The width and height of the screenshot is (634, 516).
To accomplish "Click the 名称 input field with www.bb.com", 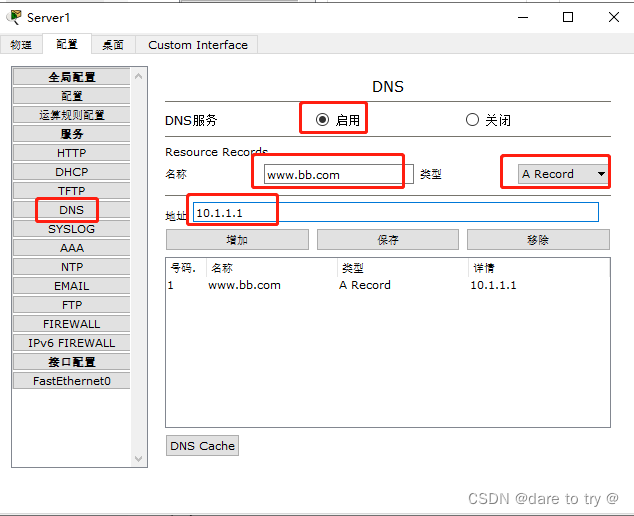I will pyautogui.click(x=339, y=175).
